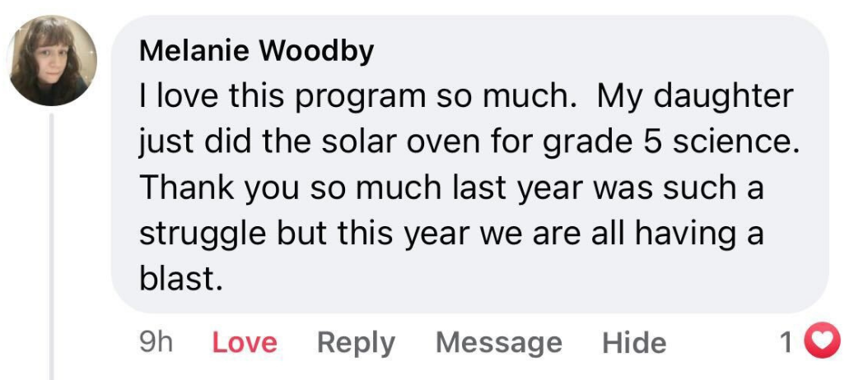Open Melanie Woodby's profile picture
Image resolution: width=868 pixels, height=380 pixels.
(x=52, y=61)
